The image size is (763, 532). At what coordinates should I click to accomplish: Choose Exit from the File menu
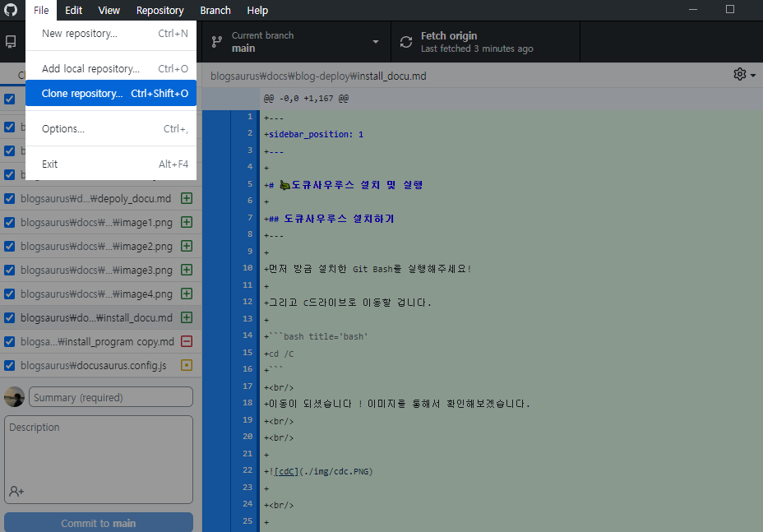tap(111, 164)
